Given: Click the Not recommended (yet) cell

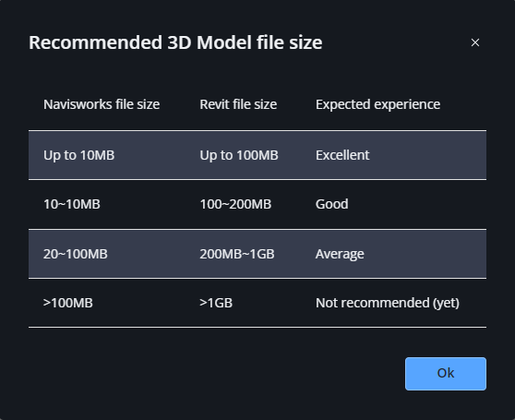Looking at the screenshot, I should click(388, 303).
